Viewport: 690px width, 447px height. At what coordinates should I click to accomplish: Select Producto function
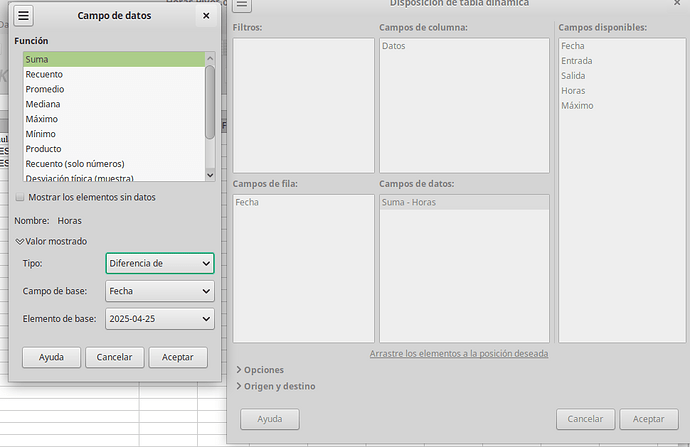coord(114,149)
